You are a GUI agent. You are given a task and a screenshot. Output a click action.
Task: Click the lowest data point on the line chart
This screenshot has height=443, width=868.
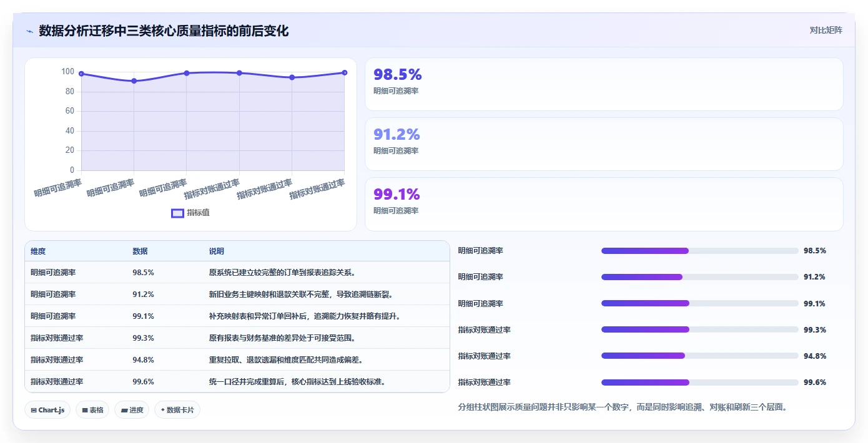[134, 81]
